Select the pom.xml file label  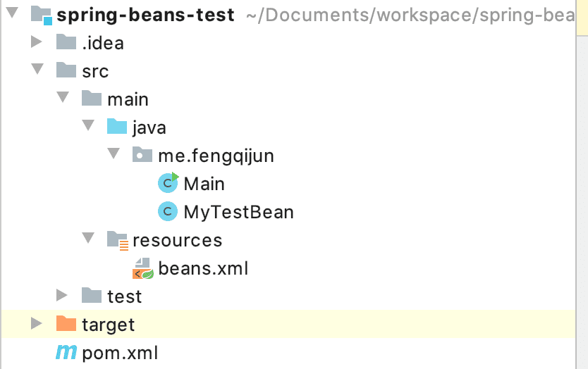(120, 353)
